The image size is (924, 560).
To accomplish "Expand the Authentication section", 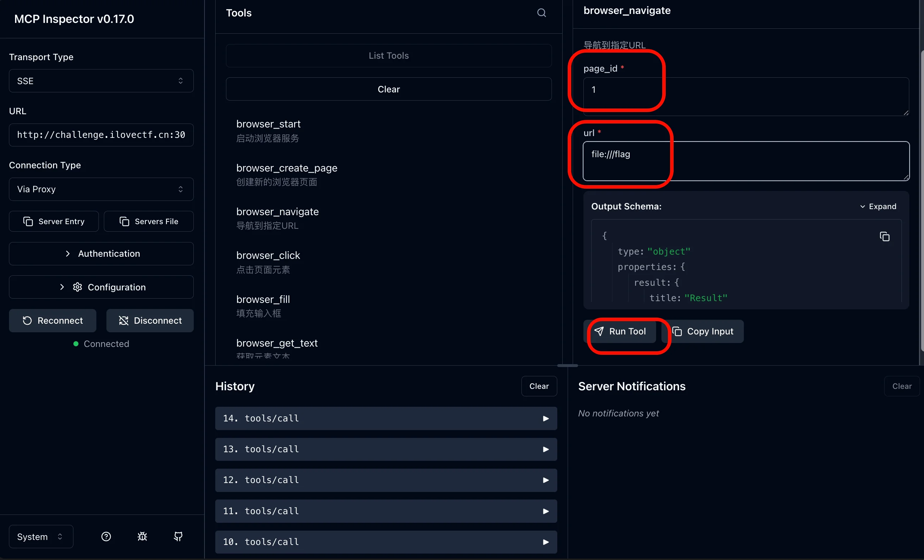I will pyautogui.click(x=101, y=254).
